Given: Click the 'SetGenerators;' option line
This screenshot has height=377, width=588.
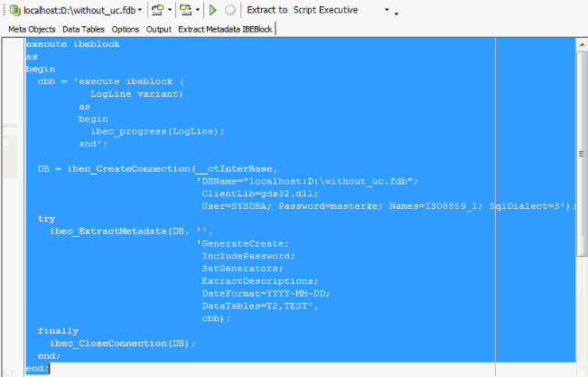Looking at the screenshot, I should (x=242, y=269).
